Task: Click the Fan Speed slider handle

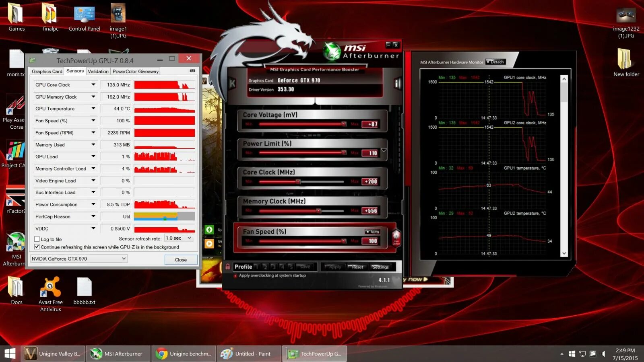Action: tap(344, 241)
